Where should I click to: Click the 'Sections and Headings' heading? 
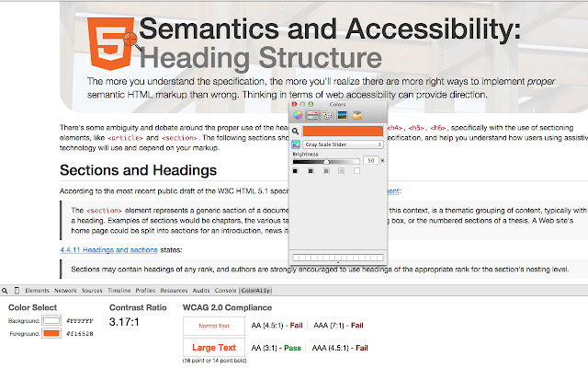pyautogui.click(x=138, y=170)
